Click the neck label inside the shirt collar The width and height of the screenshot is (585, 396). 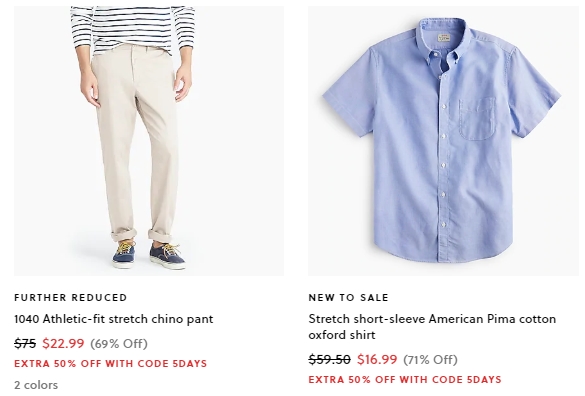coord(444,38)
